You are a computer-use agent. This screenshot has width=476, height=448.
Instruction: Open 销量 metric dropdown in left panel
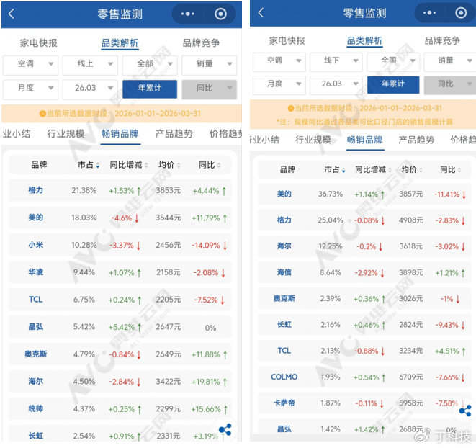pyautogui.click(x=209, y=65)
